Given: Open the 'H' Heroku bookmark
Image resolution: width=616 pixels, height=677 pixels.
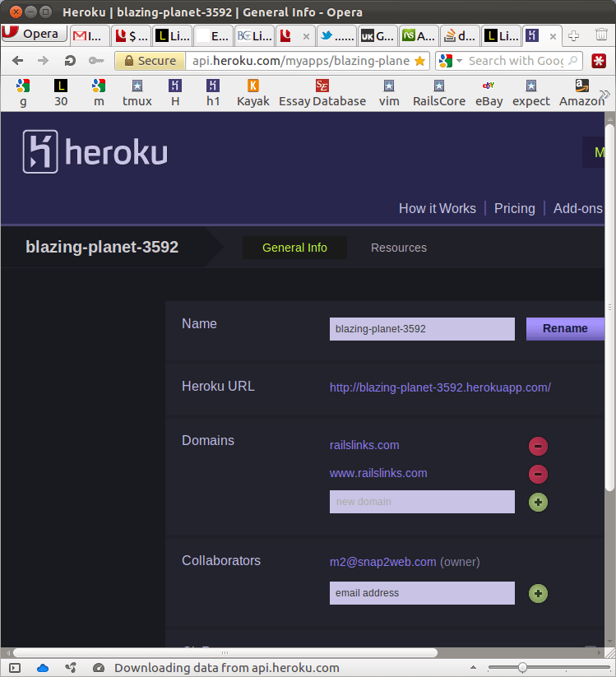Looking at the screenshot, I should click(x=175, y=93).
